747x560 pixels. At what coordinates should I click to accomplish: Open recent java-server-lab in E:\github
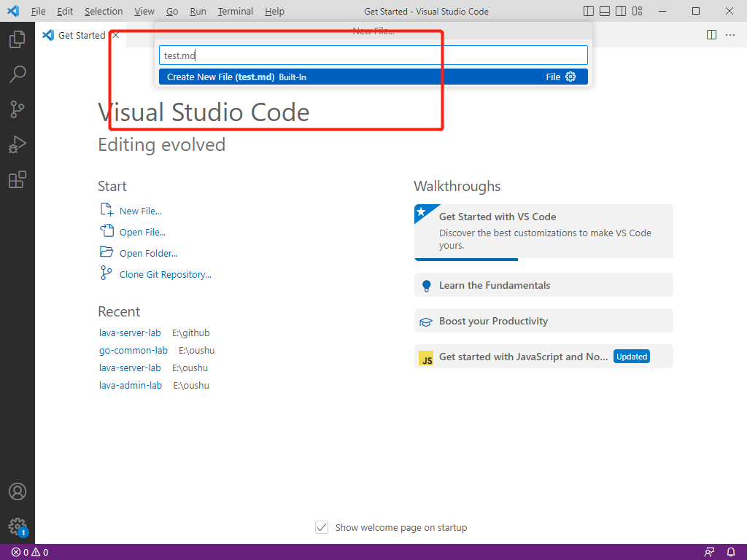tap(130, 332)
